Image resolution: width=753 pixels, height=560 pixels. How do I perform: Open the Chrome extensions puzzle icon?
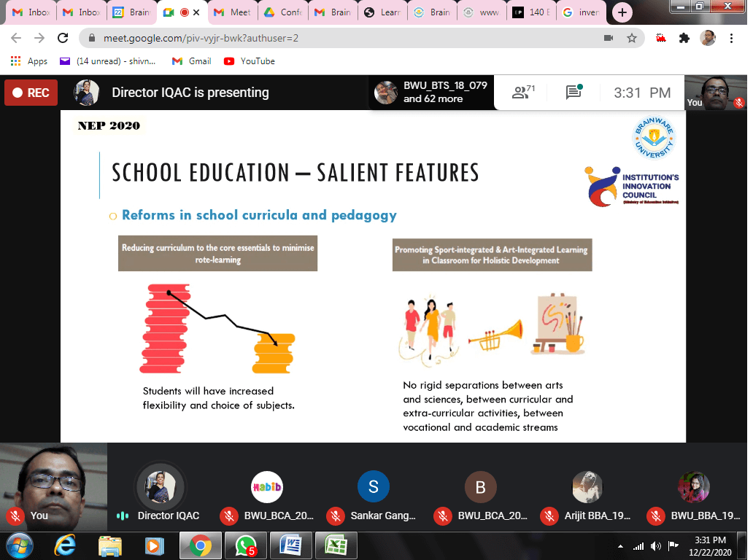pos(684,38)
